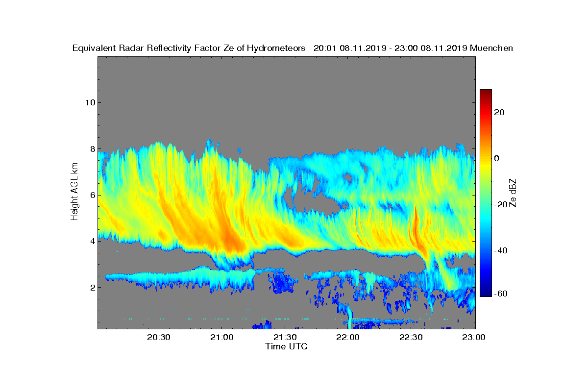This screenshot has height=392, width=588.
Task: Click the 'Muenchen' location label in title
Action: pyautogui.click(x=491, y=48)
